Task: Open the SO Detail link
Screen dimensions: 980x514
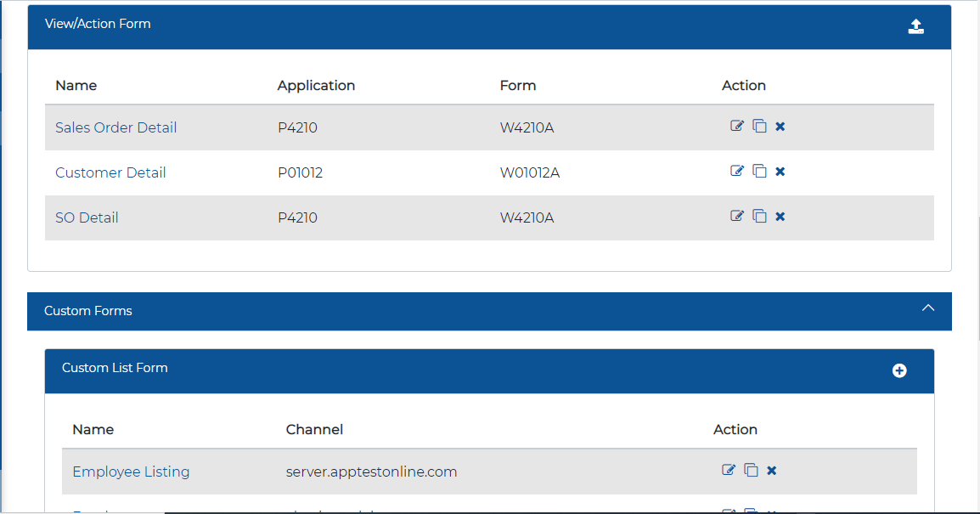Action: click(x=87, y=217)
